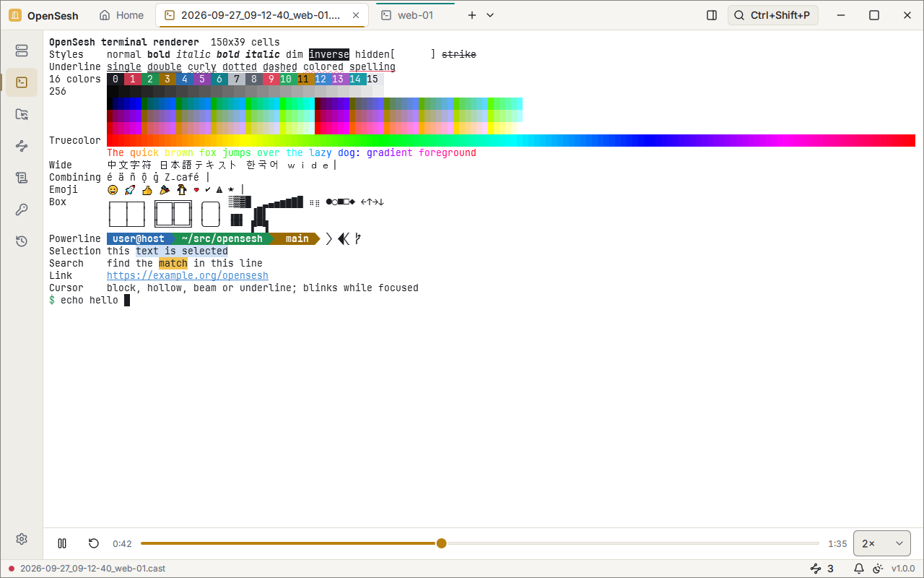Open the SSH keys panel
Viewport: 924px width, 578px height.
pyautogui.click(x=22, y=210)
